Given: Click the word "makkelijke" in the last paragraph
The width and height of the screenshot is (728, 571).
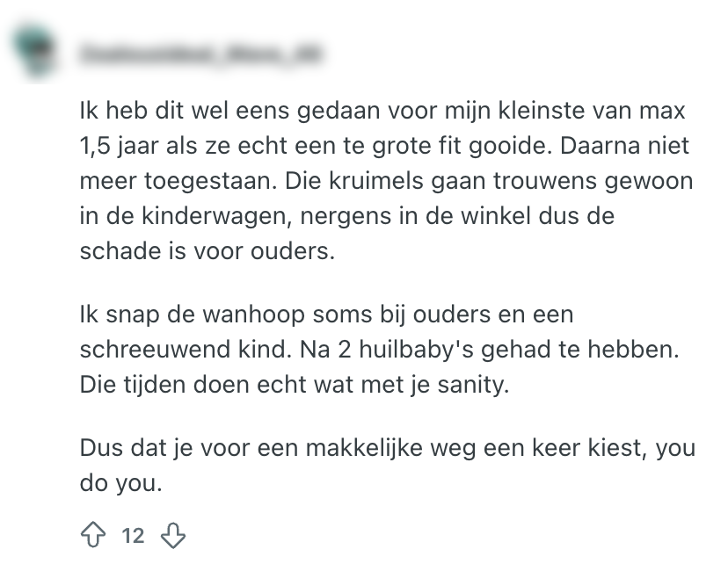Looking at the screenshot, I should click(389, 448).
